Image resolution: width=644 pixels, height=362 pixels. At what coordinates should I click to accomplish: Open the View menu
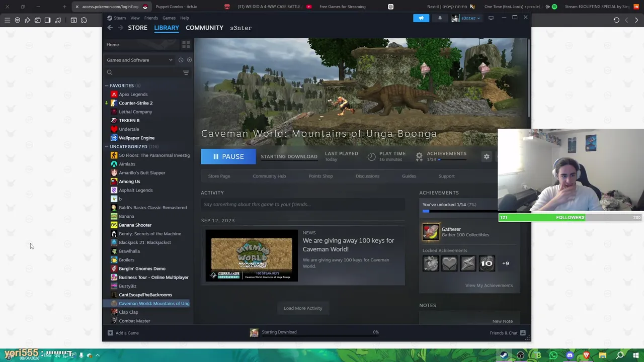click(135, 18)
